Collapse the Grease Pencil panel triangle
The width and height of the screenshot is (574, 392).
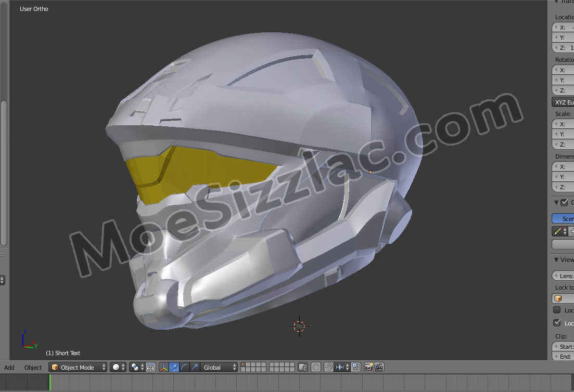tap(556, 202)
